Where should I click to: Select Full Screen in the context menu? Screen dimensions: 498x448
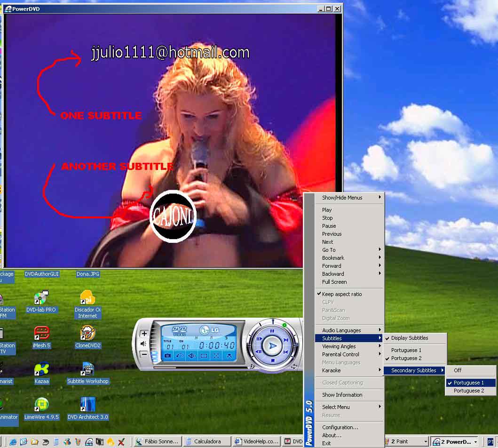tap(349, 282)
